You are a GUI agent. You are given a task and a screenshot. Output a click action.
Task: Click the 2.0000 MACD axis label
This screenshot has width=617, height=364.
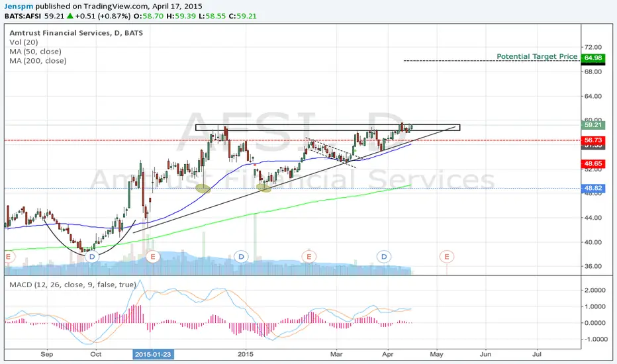[x=595, y=291]
